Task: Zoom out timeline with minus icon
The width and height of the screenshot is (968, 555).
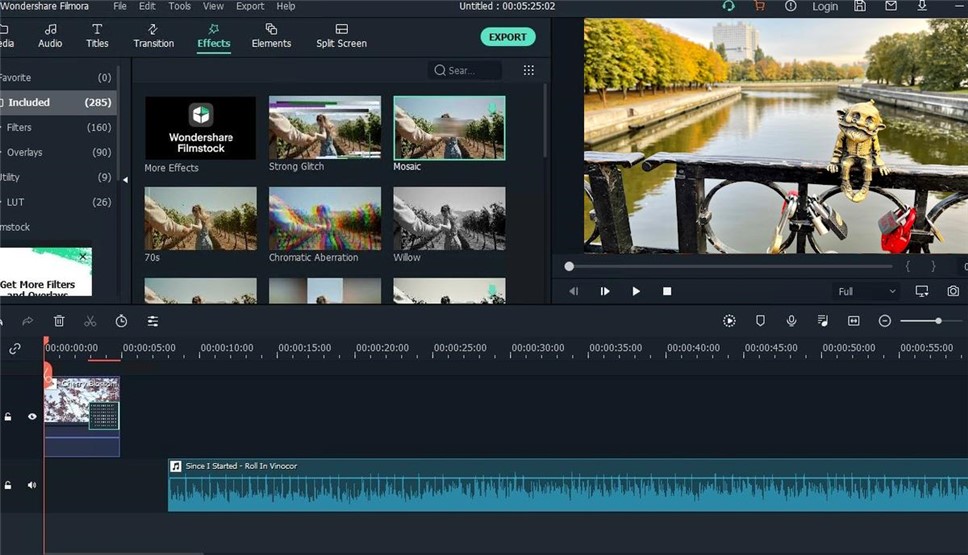Action: 885,321
